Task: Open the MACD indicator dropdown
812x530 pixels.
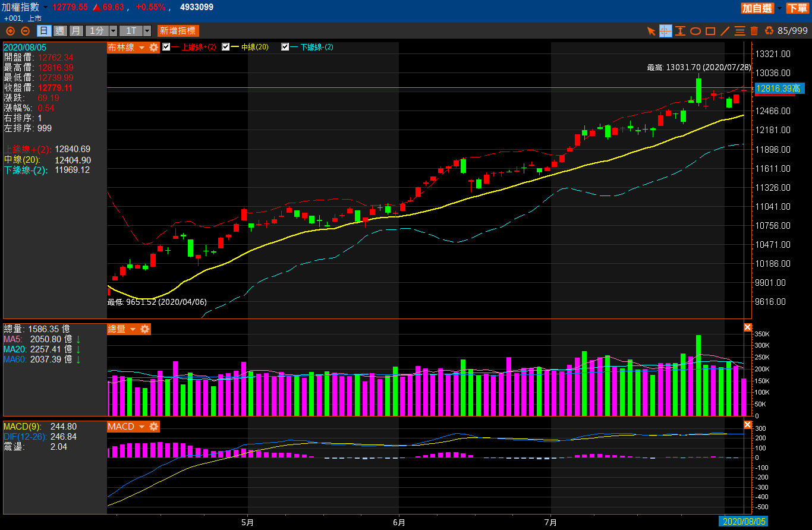Action: [x=141, y=427]
